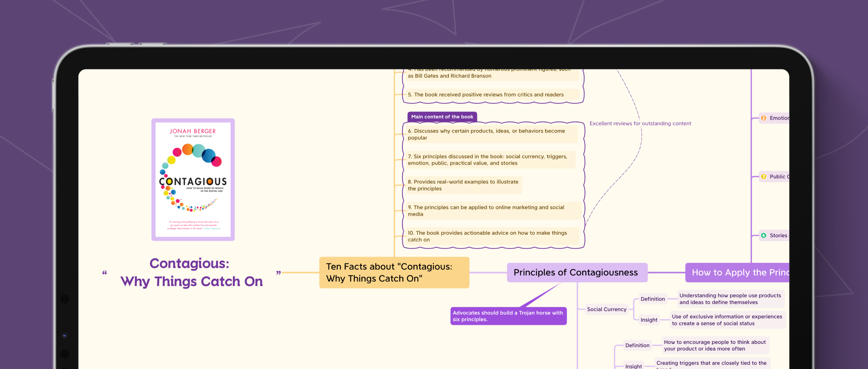
Task: Select fact 7 listing the six principles
Action: click(488, 160)
